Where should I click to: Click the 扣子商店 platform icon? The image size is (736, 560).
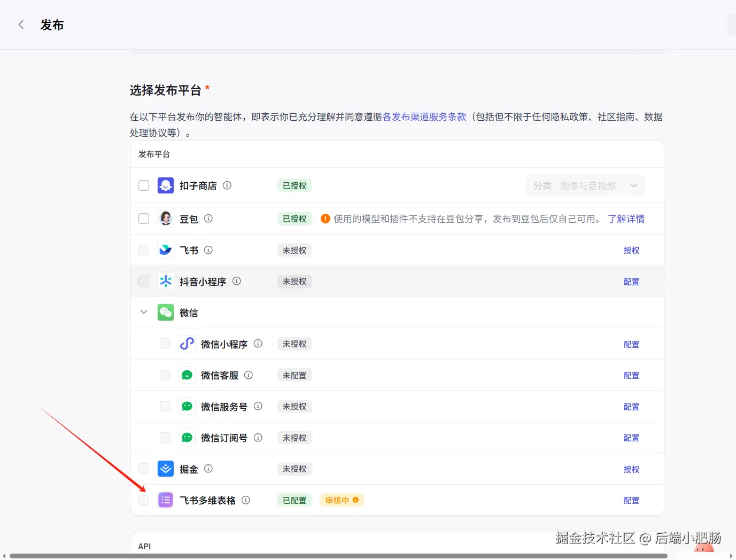(166, 185)
